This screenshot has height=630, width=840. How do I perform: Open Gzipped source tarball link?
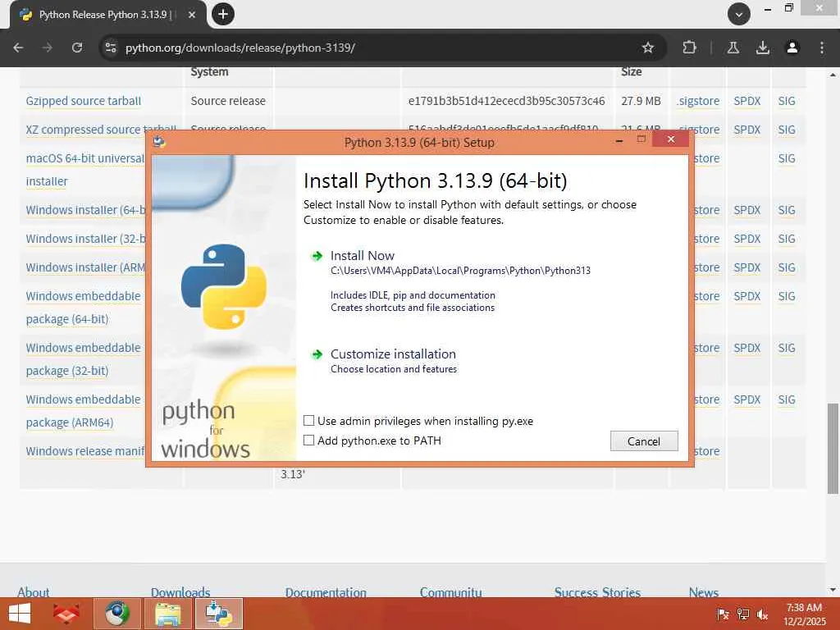(x=84, y=101)
